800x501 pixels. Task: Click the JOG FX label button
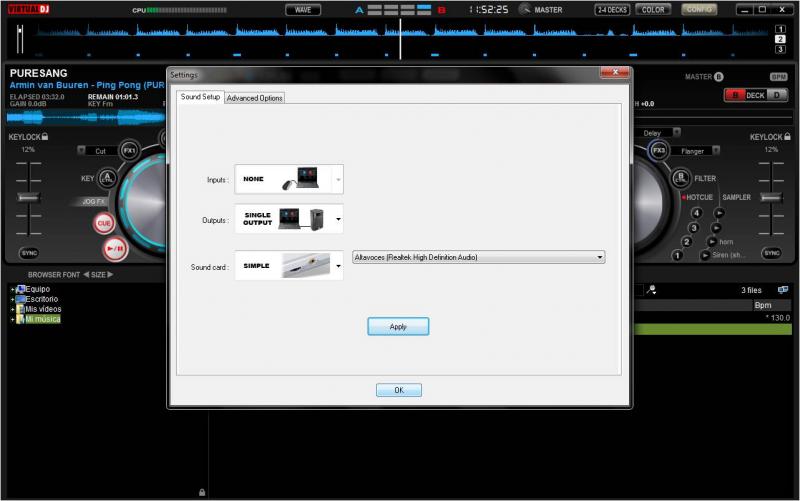pos(93,202)
